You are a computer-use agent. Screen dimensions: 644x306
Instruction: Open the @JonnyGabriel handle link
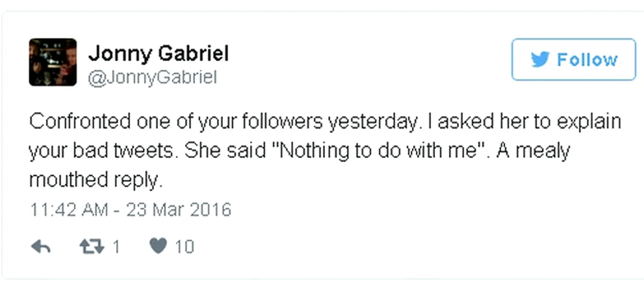(x=152, y=77)
